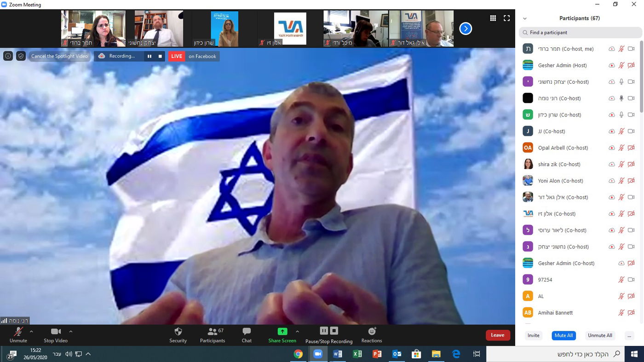Stop the recording with the stop icon

(334, 330)
